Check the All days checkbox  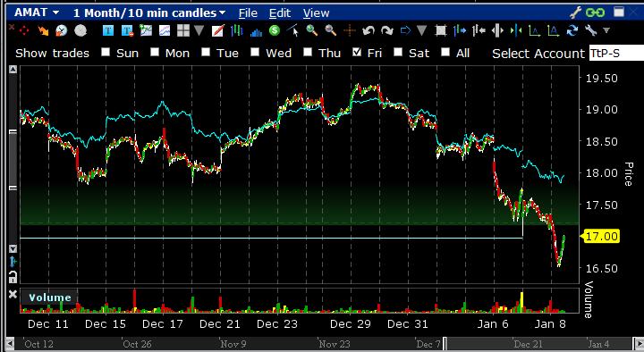pyautogui.click(x=445, y=52)
